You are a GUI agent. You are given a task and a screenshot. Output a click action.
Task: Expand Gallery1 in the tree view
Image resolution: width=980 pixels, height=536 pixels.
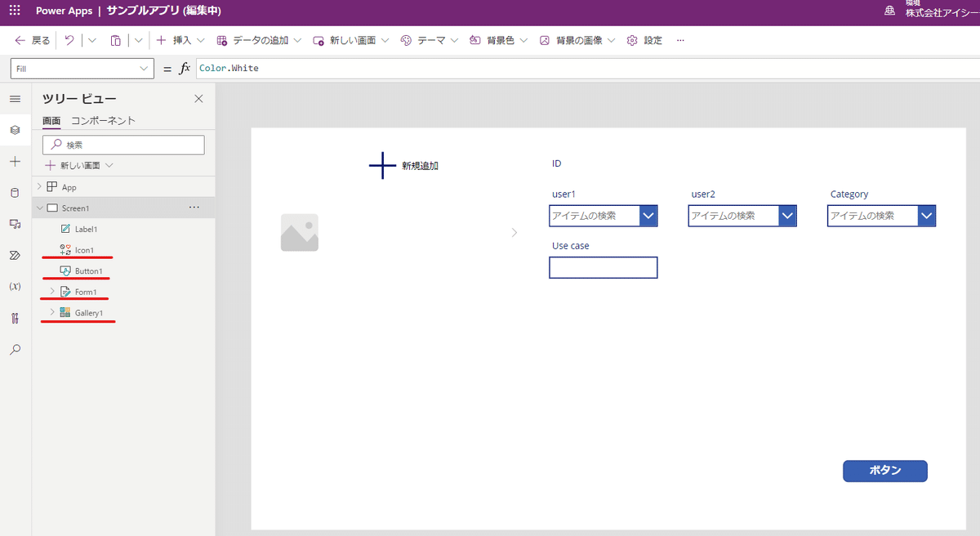pos(52,312)
